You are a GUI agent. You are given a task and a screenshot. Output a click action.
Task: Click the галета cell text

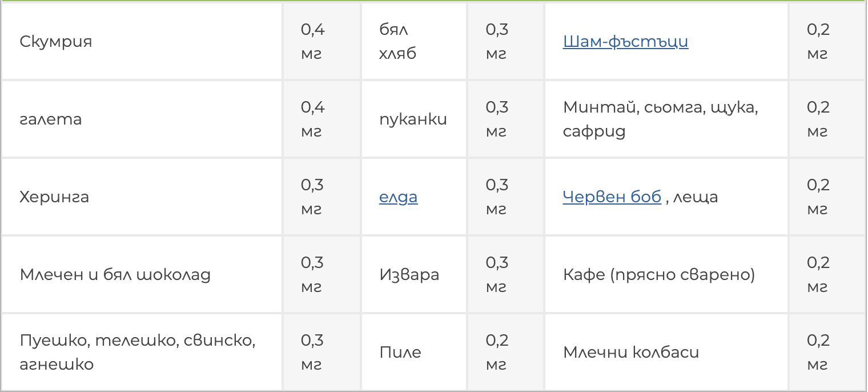(x=51, y=119)
